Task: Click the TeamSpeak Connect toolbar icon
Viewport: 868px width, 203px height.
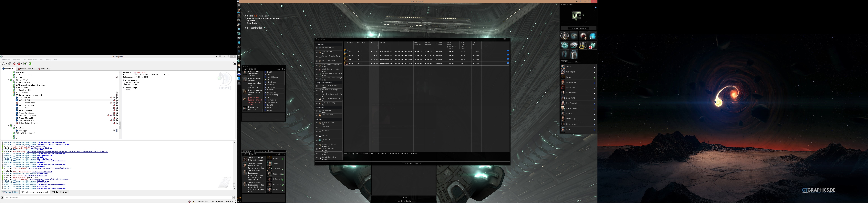Action: click(x=9, y=63)
